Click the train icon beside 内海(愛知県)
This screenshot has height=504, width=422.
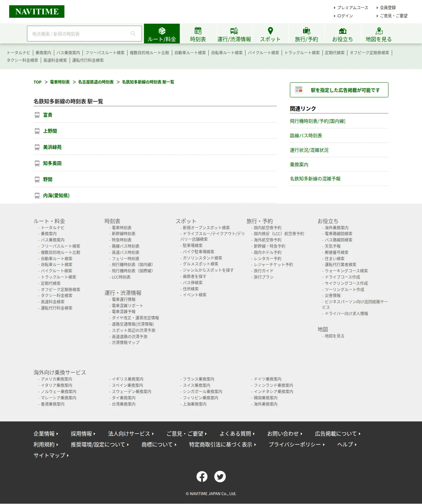point(37,195)
